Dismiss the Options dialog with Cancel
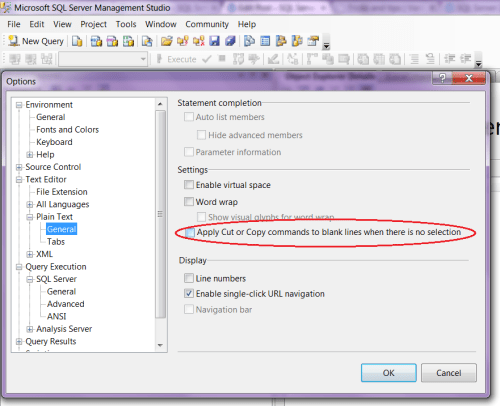The image size is (500, 406). click(449, 373)
